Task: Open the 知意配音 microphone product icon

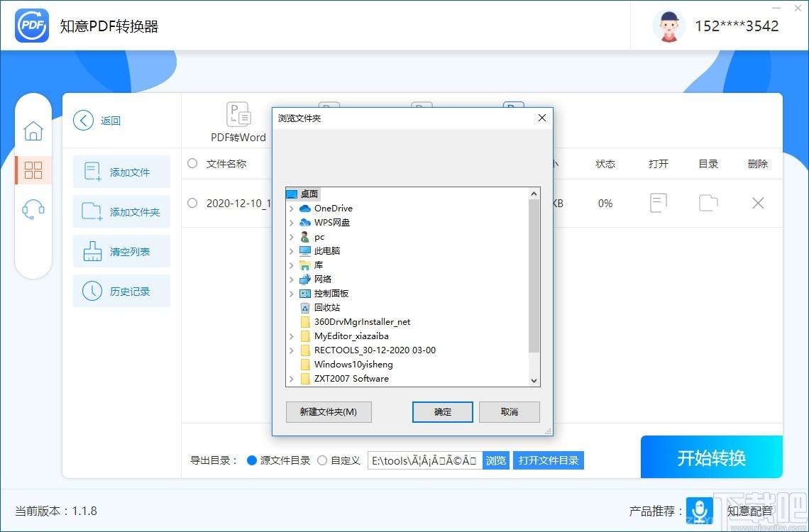Action: pos(700,510)
